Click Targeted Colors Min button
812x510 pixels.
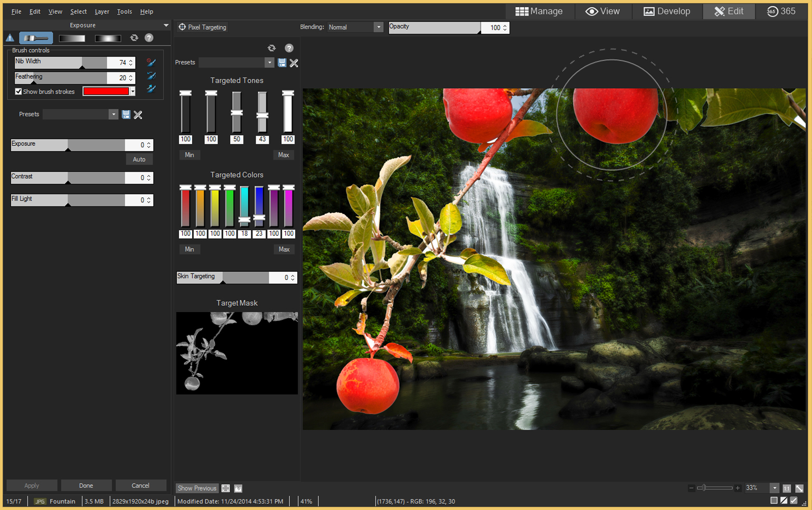(x=190, y=249)
